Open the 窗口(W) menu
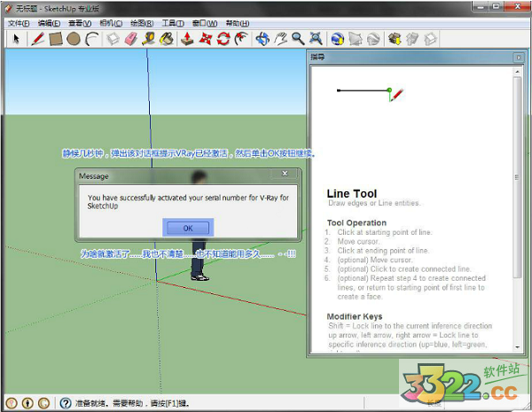This screenshot has height=412, width=532. click(x=205, y=23)
